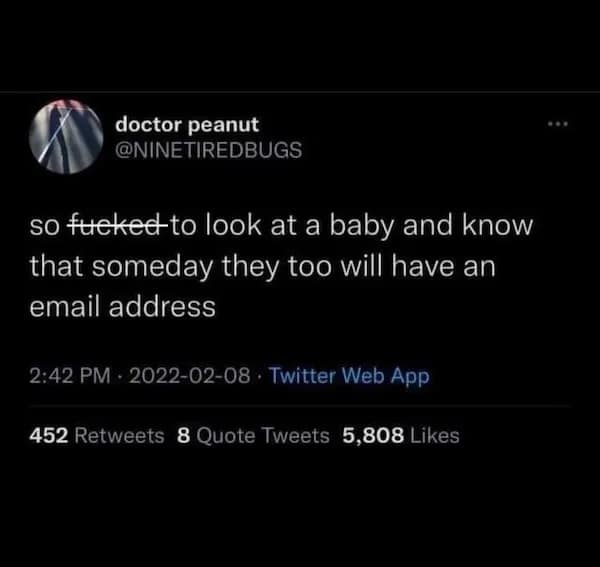Click the words "email address" in the tweet

coord(123,307)
